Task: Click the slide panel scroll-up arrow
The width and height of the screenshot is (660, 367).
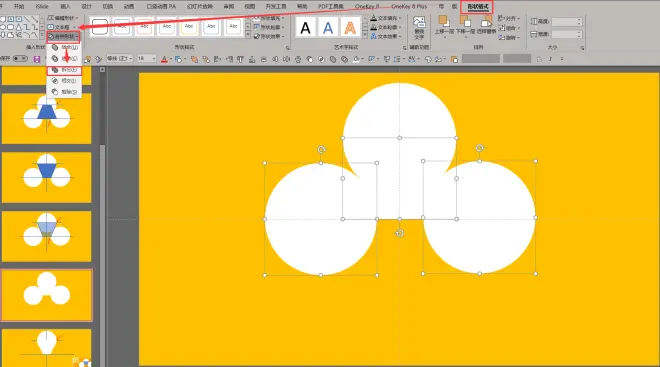Action: point(102,70)
